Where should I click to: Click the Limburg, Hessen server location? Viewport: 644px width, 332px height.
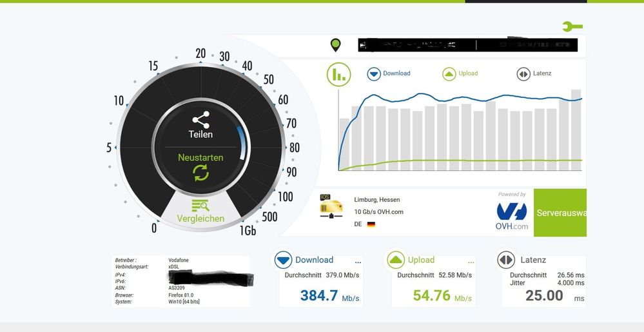click(377, 200)
